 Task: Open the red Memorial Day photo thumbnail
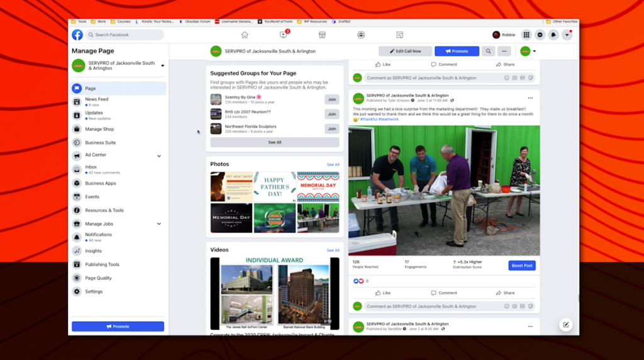(318, 186)
